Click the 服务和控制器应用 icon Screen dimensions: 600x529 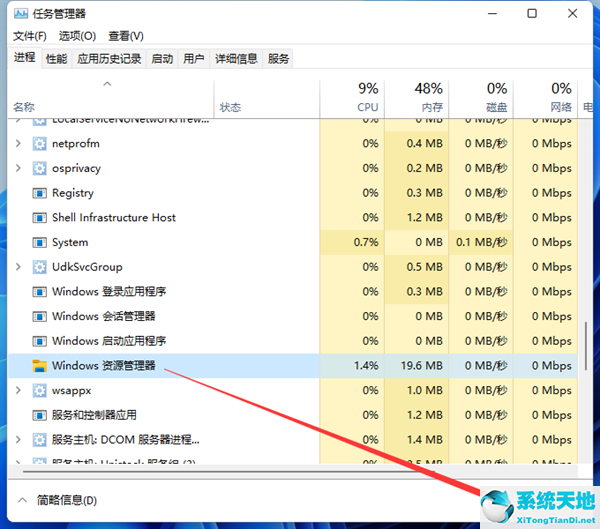(x=39, y=415)
